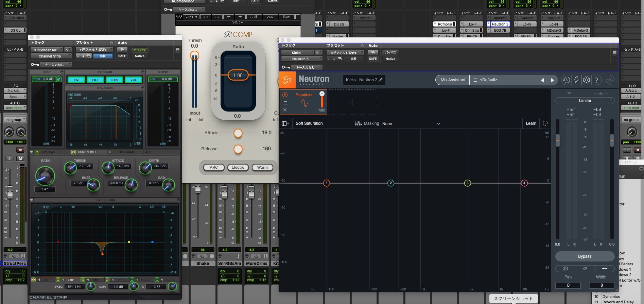Collapse the DYNAMICS section expander

pos(143,88)
